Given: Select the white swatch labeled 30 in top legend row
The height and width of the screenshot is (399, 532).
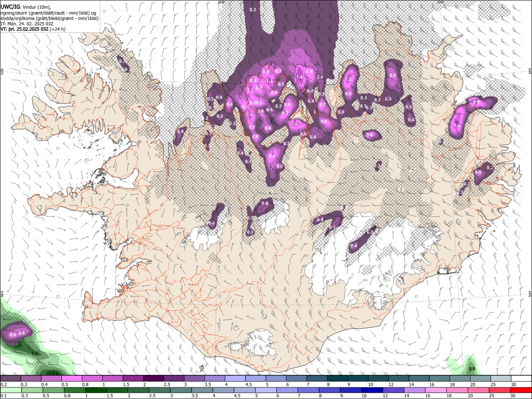Looking at the screenshot, I should (521, 378).
